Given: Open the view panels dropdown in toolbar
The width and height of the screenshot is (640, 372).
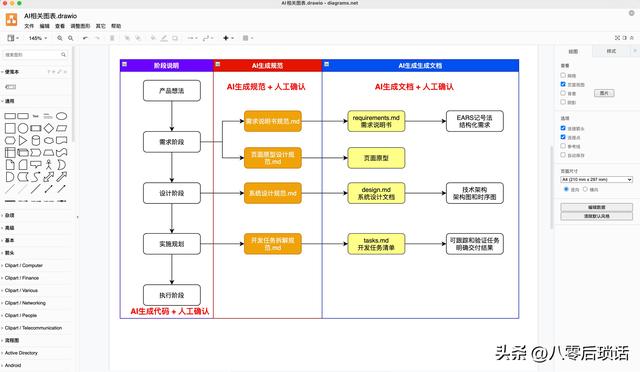Looking at the screenshot, I should point(13,38).
